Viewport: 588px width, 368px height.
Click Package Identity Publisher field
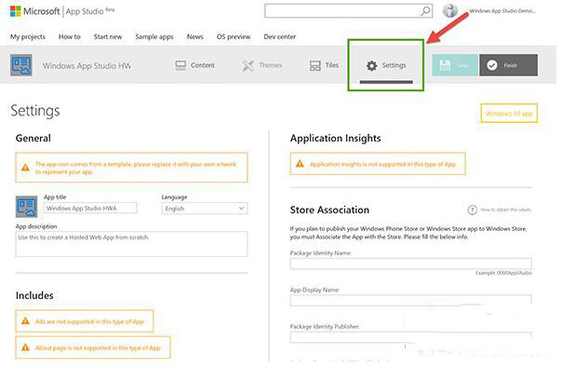tap(410, 337)
